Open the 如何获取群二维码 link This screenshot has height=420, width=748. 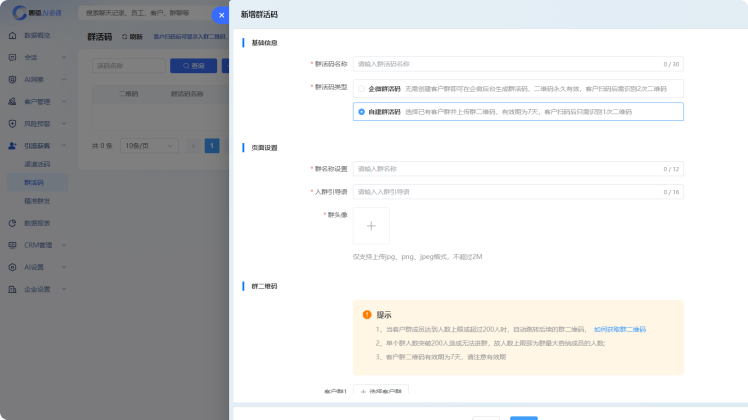pyautogui.click(x=619, y=329)
